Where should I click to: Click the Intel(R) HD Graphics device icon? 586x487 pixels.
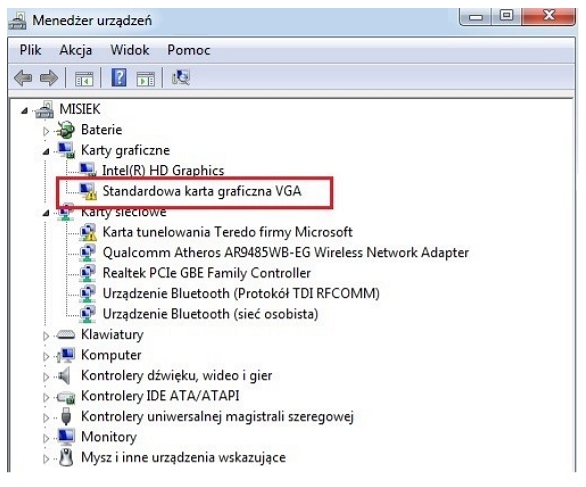click(88, 170)
